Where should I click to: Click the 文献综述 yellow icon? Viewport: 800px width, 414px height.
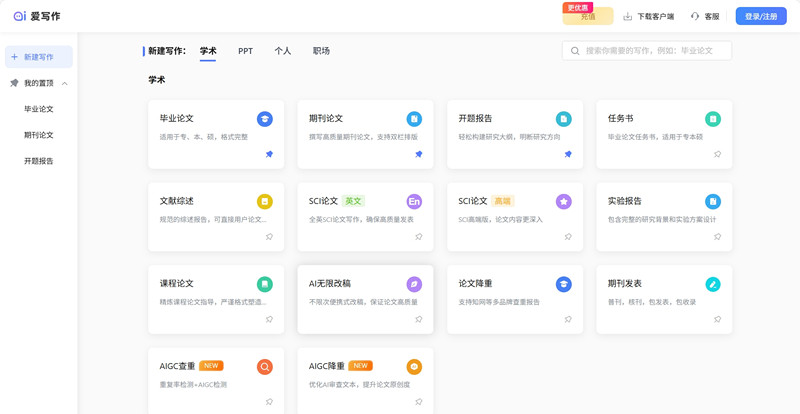(x=265, y=202)
